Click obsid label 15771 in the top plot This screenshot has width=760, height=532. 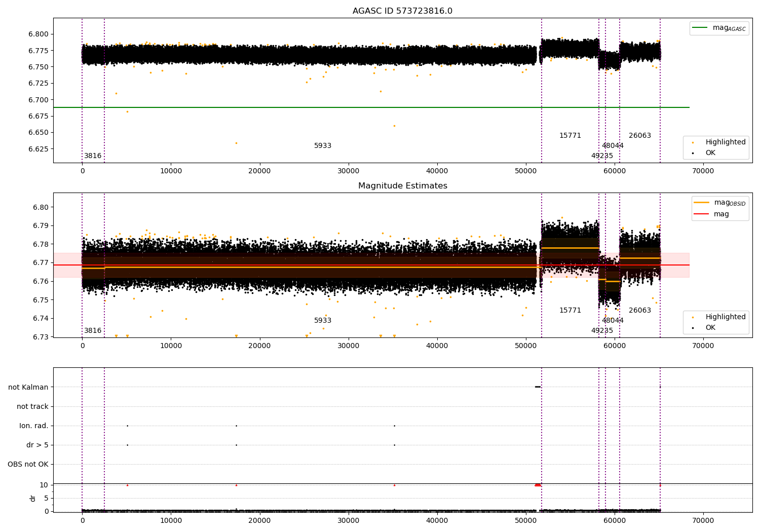pos(570,136)
